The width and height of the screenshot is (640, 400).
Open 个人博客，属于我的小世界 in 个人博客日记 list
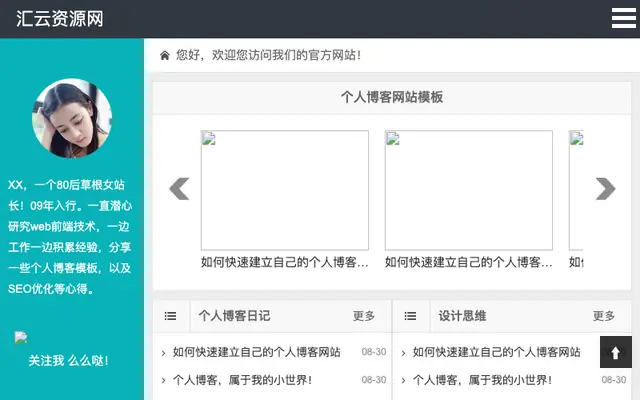[242, 380]
